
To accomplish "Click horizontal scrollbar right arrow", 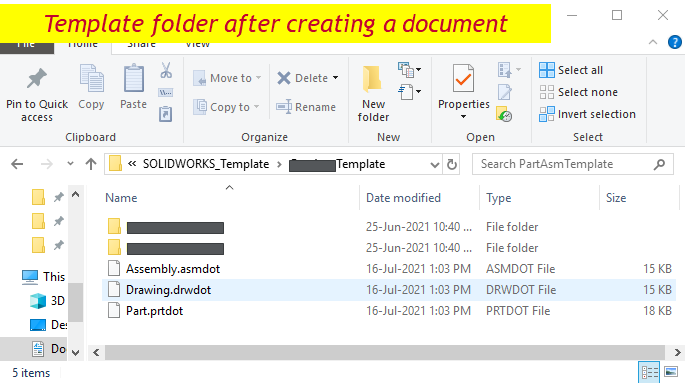I will click(x=678, y=352).
